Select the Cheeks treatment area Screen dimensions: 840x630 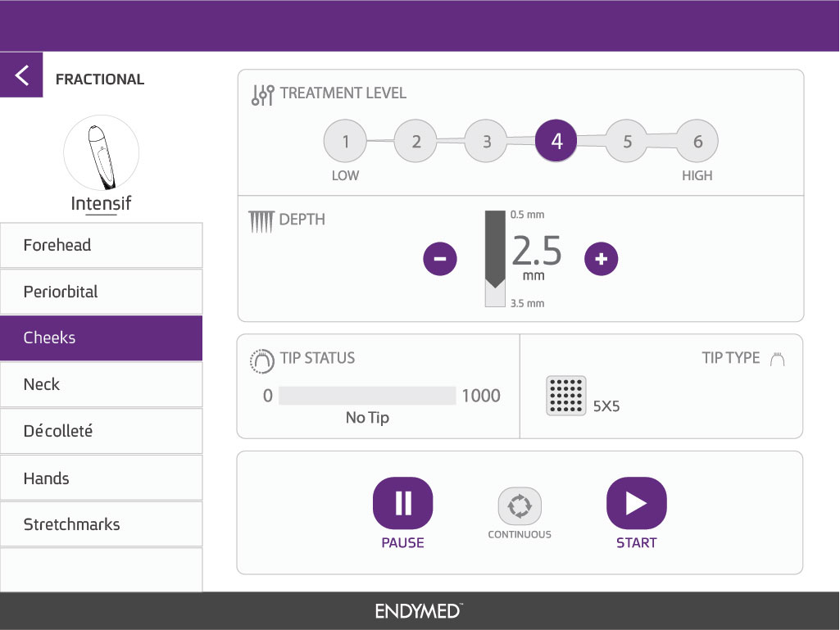point(102,338)
